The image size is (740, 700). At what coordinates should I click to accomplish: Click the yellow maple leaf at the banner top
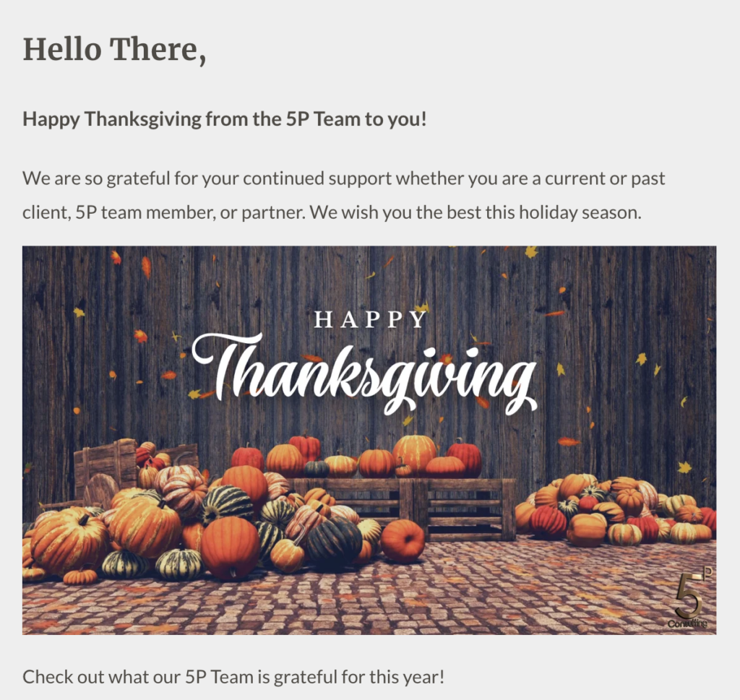click(531, 252)
